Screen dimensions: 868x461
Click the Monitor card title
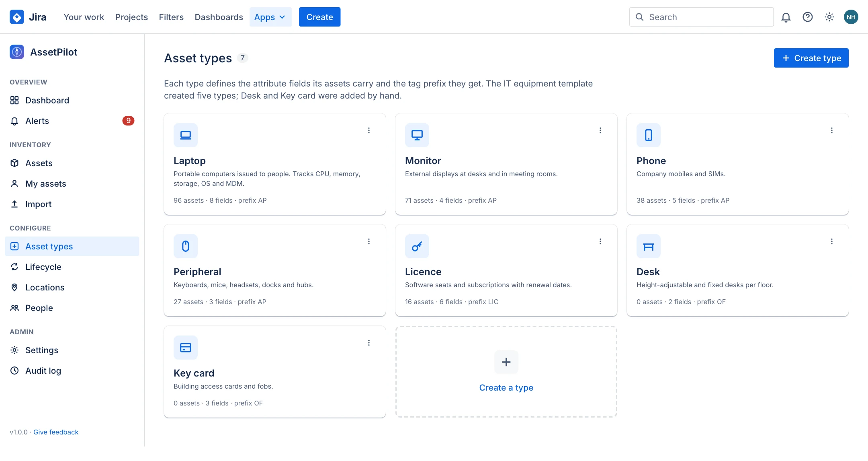click(423, 161)
